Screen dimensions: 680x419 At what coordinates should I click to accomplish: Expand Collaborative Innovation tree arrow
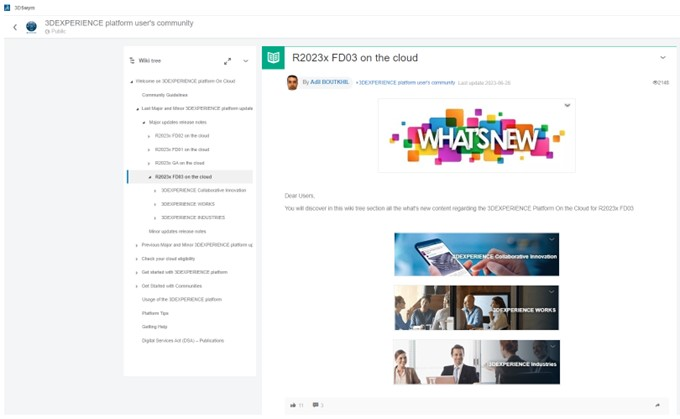[155, 191]
